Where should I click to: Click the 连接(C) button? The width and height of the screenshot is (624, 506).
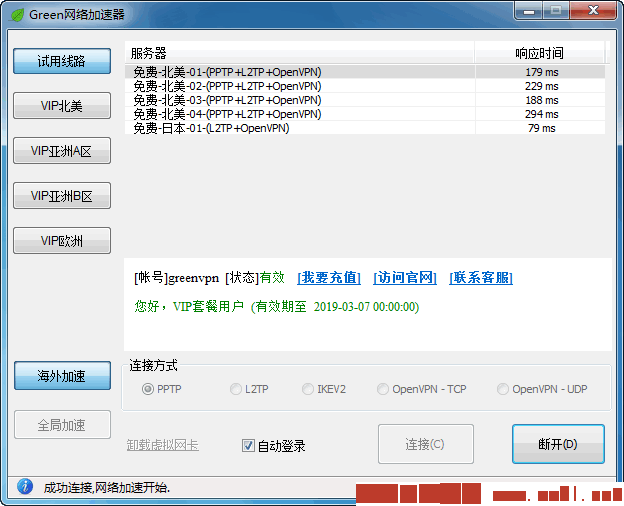pos(425,444)
